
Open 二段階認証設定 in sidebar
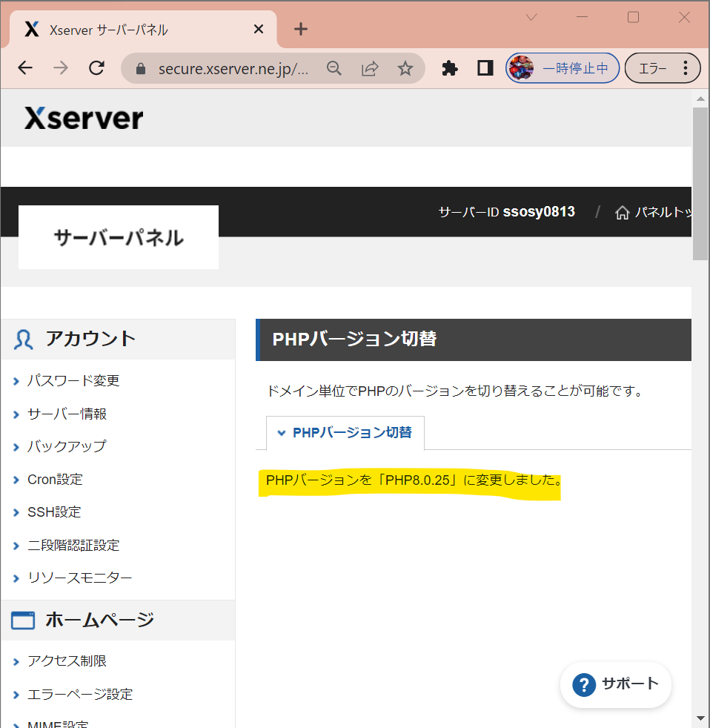click(x=73, y=545)
